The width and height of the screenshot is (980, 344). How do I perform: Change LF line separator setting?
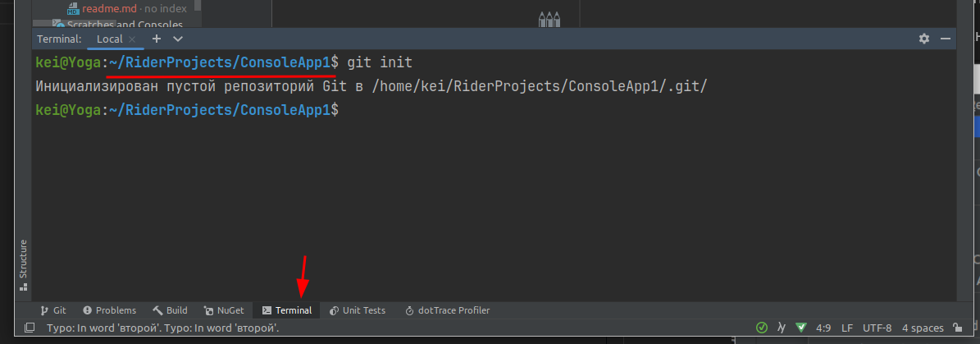(x=847, y=328)
